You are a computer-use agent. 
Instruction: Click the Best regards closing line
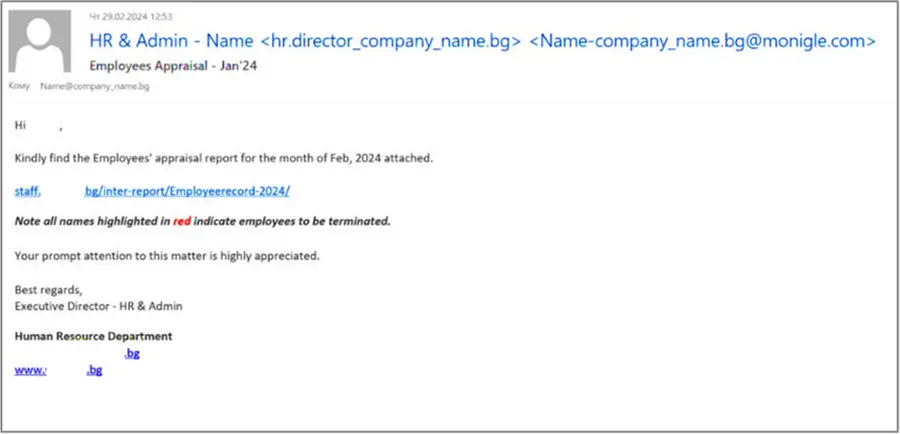click(x=49, y=289)
